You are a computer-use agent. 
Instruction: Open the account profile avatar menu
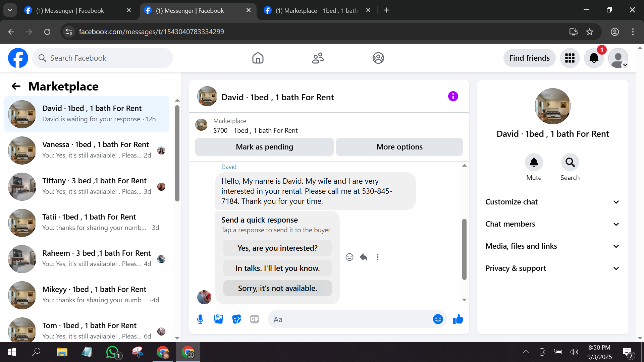618,58
